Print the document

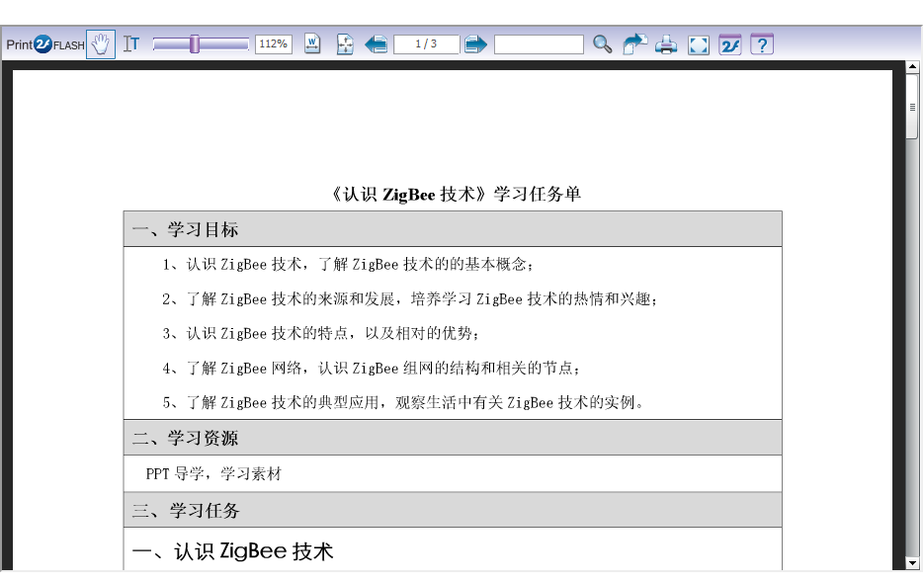click(667, 44)
